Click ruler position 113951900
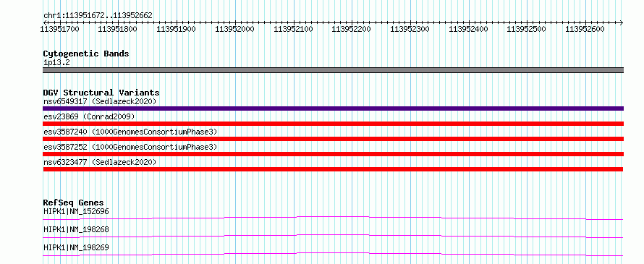Screen dimensions: 644x264 177,29
